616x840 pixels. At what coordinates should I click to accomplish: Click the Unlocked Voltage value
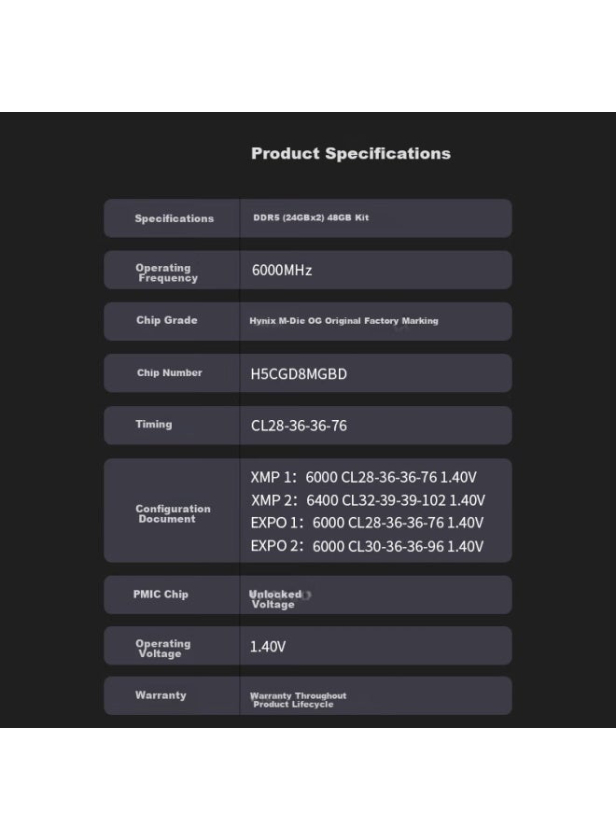[275, 599]
